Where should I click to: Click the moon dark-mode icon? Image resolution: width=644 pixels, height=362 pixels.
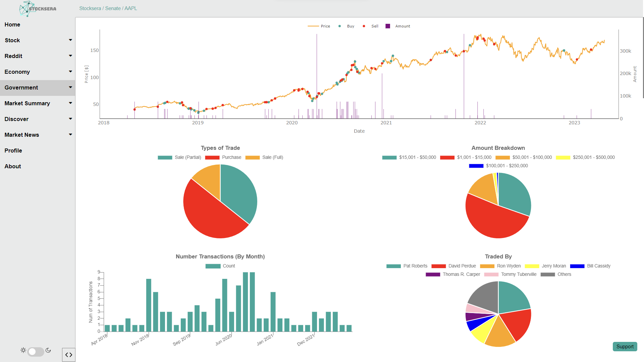[x=48, y=350]
